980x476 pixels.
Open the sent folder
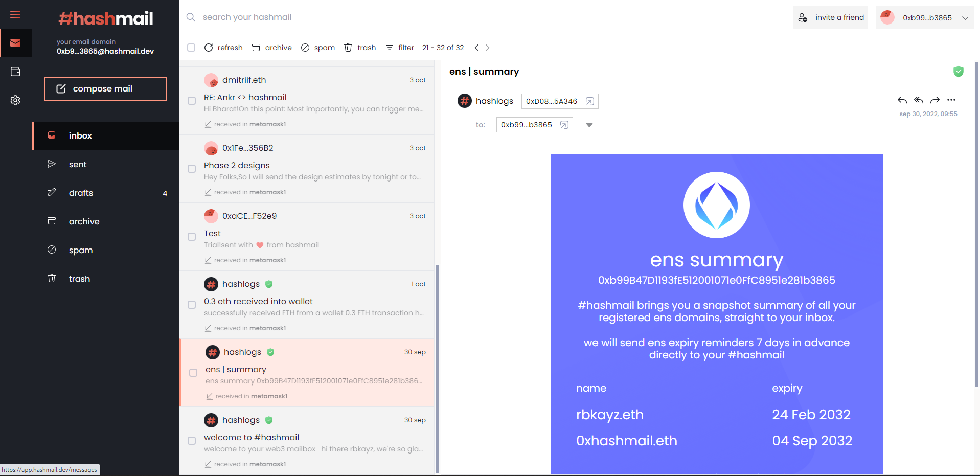(106, 165)
